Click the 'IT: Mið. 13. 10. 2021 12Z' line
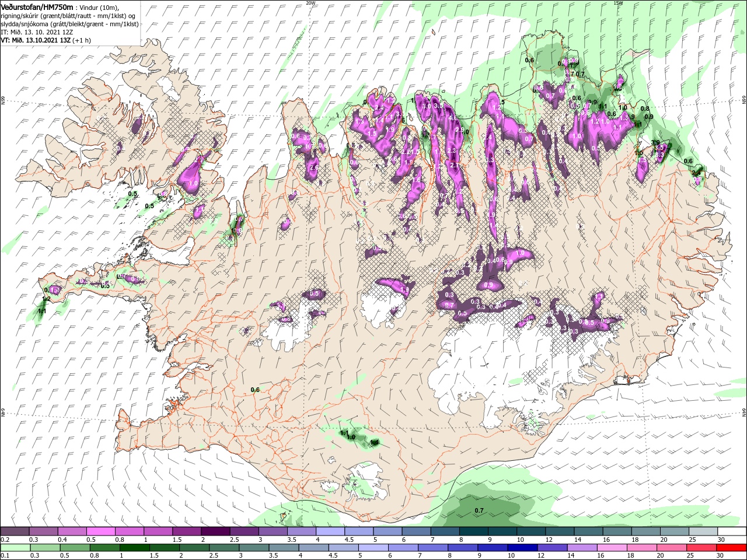This screenshot has height=560, width=747. [37, 32]
